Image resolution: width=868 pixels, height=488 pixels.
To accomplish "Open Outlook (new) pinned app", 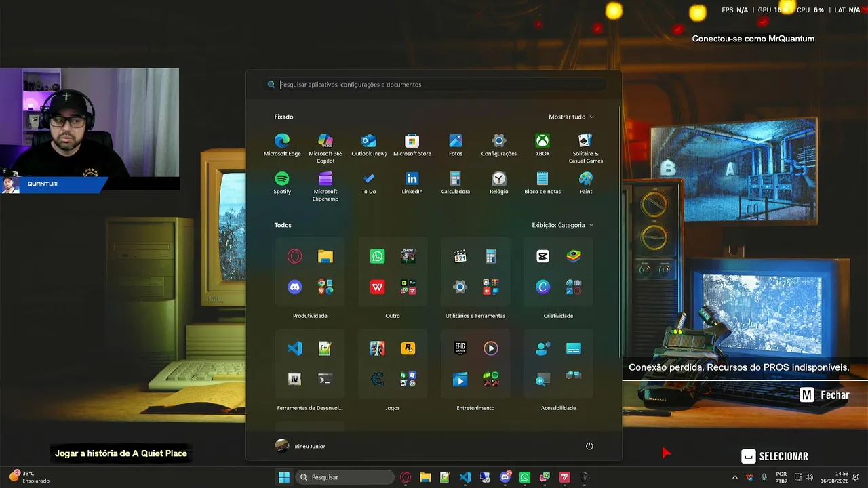I will pos(369,144).
